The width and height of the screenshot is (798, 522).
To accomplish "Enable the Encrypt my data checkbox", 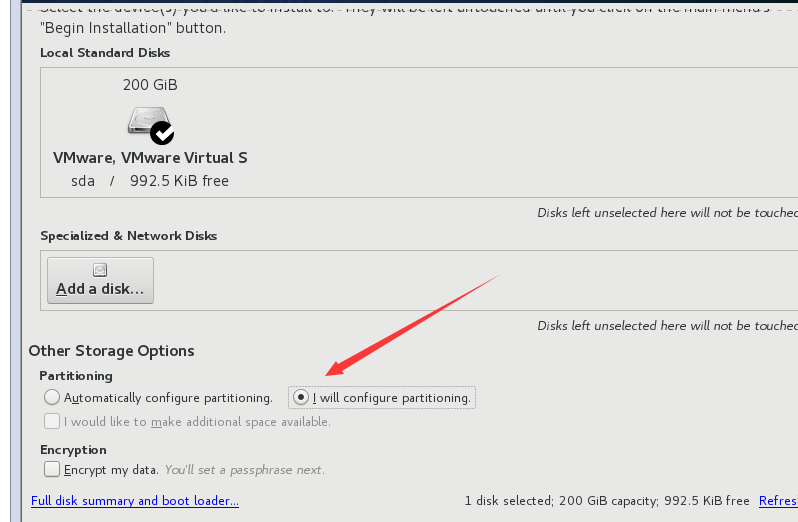I will click(52, 469).
